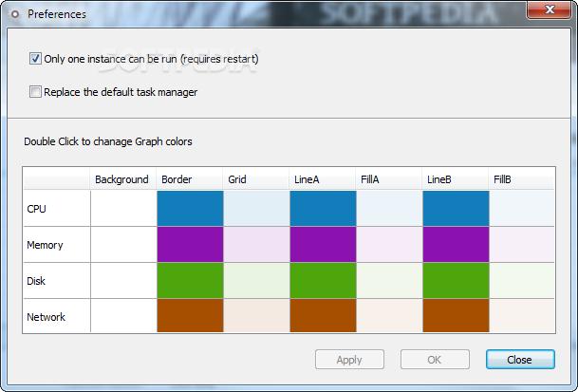Click the FillA column header
This screenshot has width=578, height=392.
point(388,179)
